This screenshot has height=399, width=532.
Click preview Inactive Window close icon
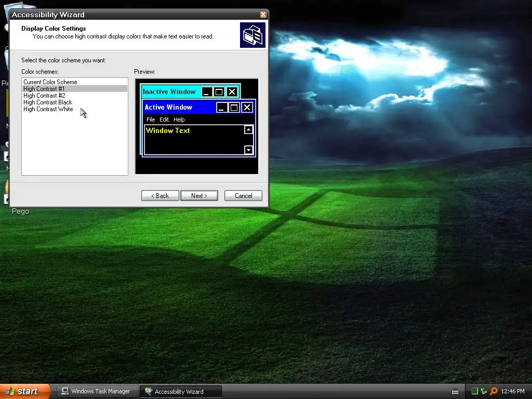pyautogui.click(x=232, y=91)
